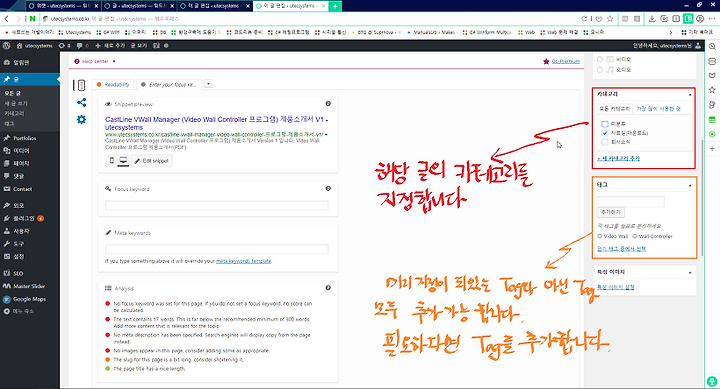Expand the bookmarks bar overflow chevron
Viewport: 720px width, 389px height.
(x=670, y=33)
